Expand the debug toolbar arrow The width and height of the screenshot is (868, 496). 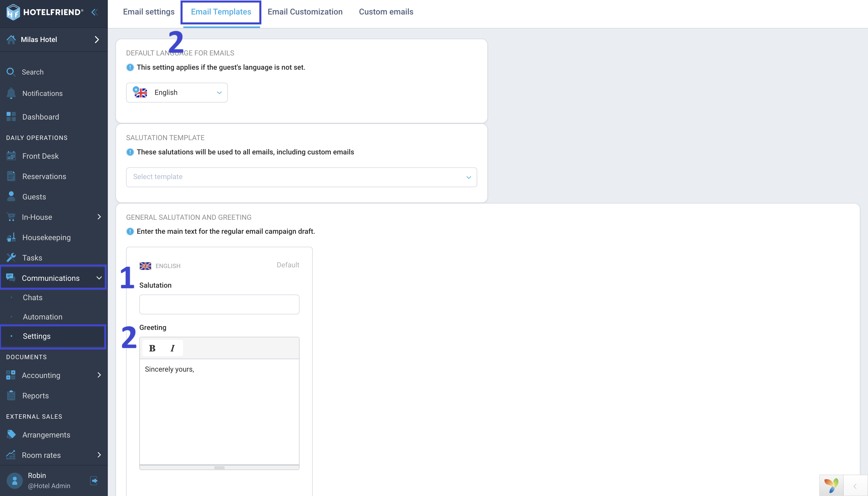coord(855,486)
